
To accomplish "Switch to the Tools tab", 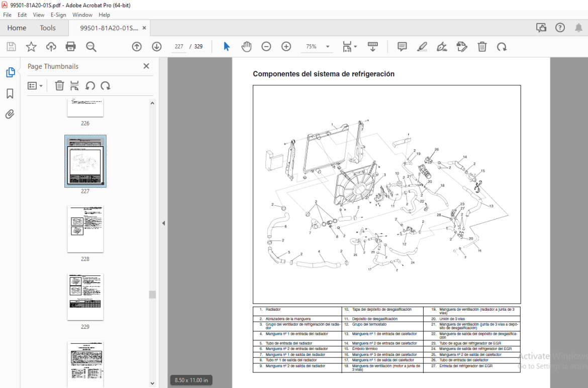I will pos(48,28).
